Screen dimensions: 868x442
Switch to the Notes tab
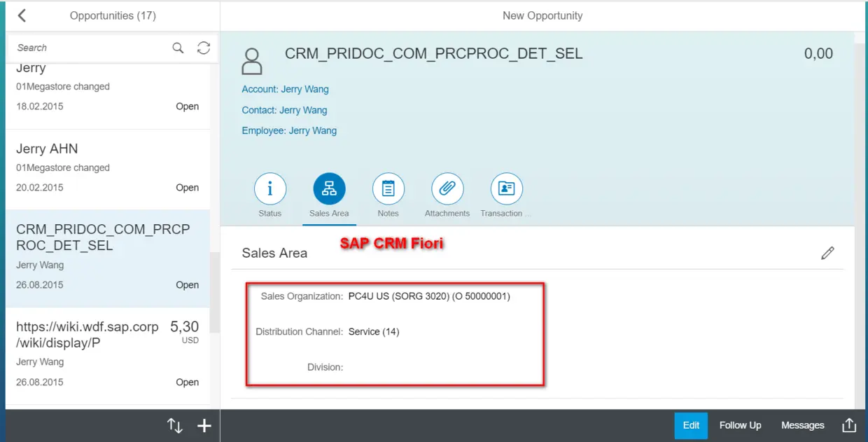coord(388,189)
